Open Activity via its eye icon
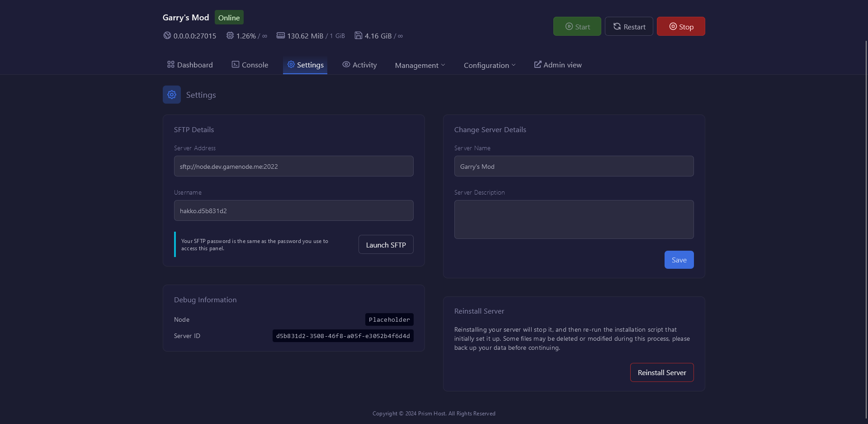 pos(346,65)
